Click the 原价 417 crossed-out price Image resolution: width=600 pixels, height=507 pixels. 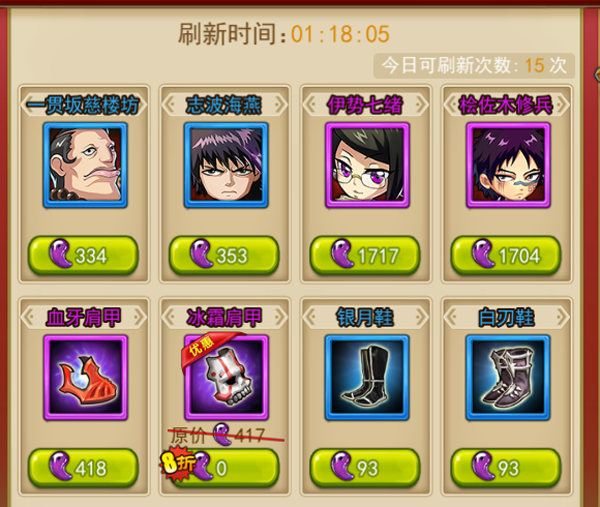coord(226,435)
